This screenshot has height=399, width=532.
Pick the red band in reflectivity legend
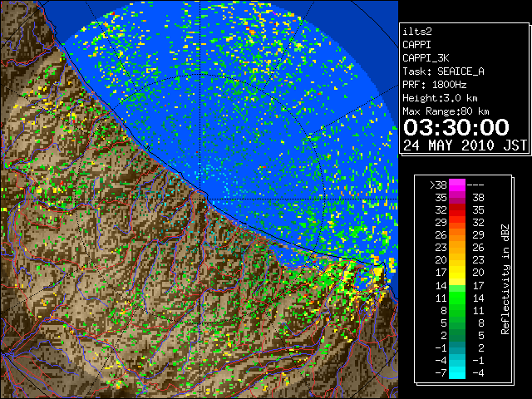click(457, 210)
